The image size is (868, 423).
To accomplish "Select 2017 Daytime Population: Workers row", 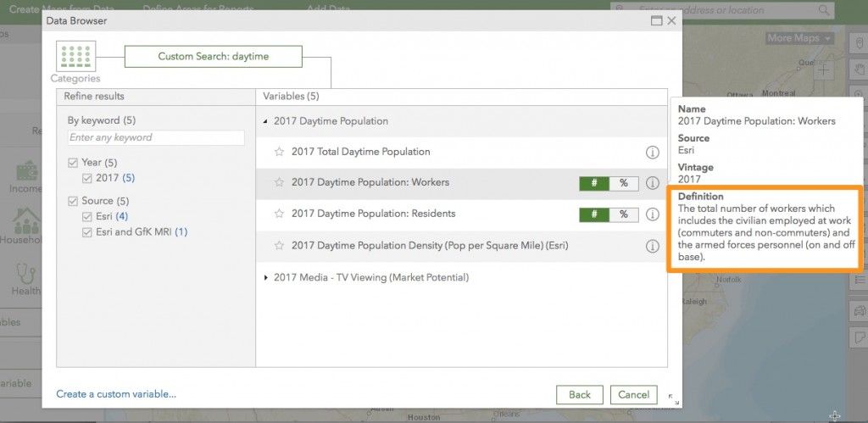I will click(x=460, y=183).
